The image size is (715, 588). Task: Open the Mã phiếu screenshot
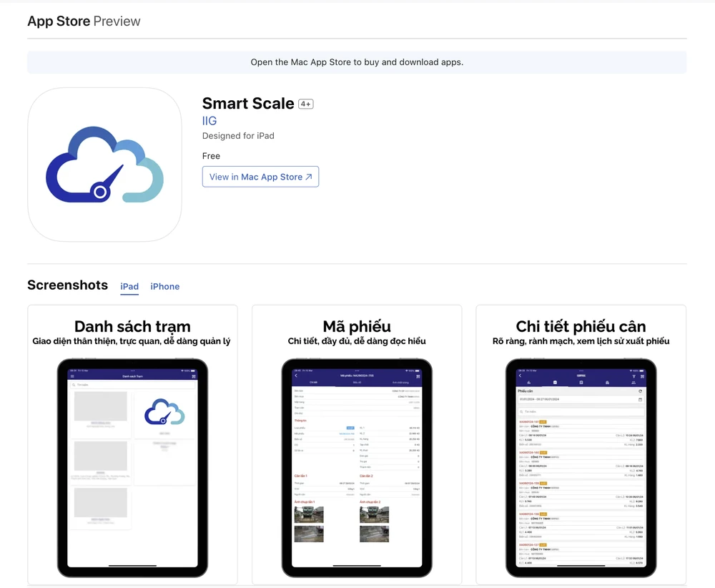(357, 445)
